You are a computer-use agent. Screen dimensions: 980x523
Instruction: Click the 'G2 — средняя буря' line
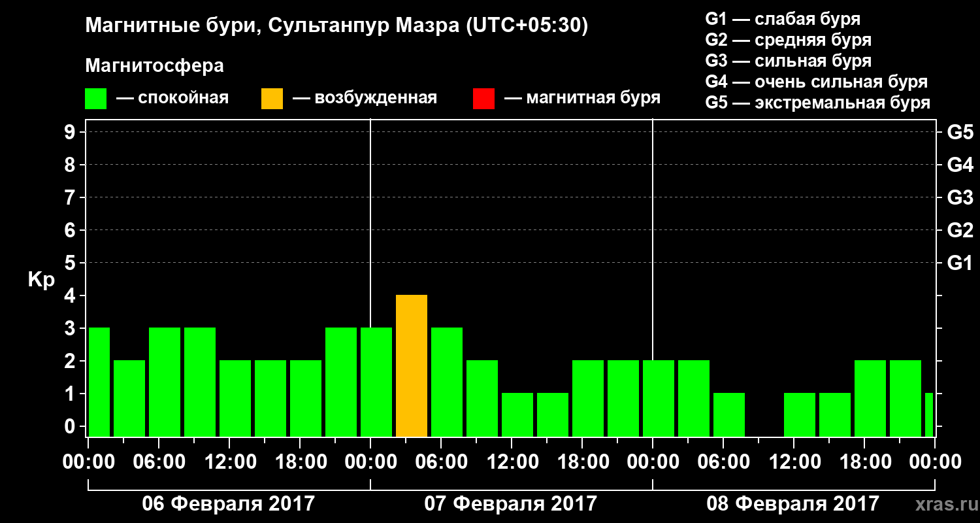tap(789, 40)
